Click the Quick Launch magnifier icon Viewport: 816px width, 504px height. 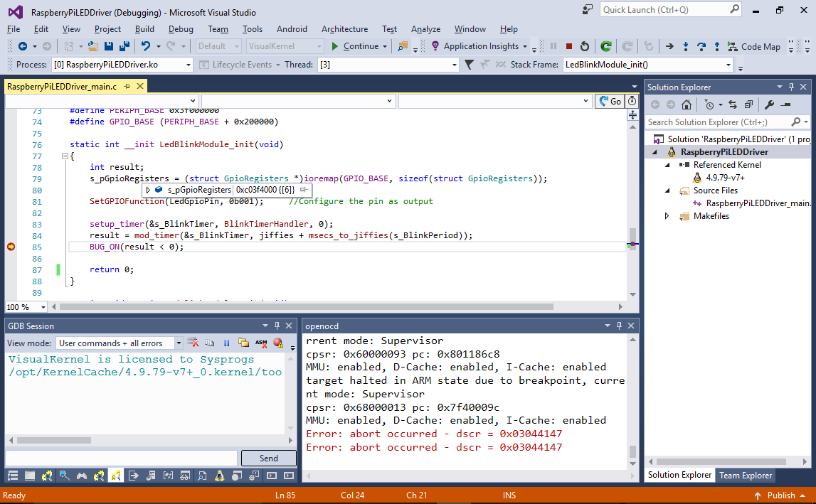[734, 9]
